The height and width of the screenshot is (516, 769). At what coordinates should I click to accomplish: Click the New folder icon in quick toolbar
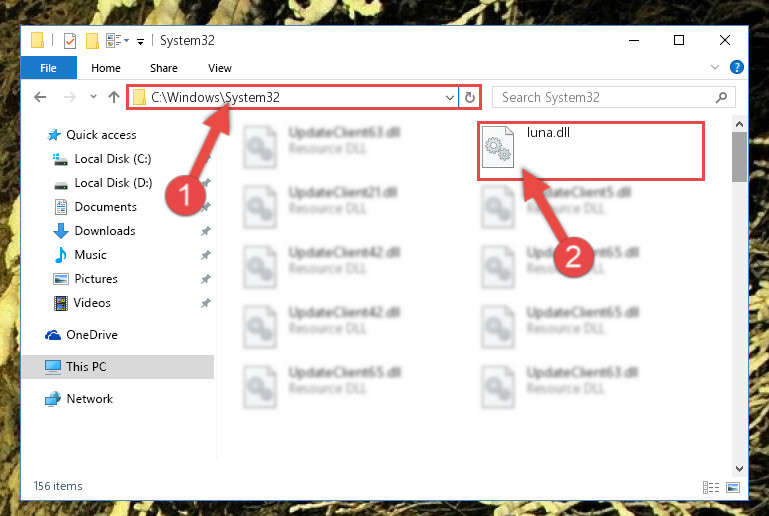click(x=92, y=41)
